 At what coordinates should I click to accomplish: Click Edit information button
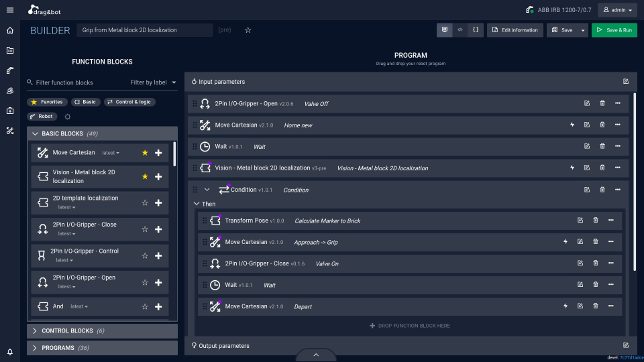515,30
